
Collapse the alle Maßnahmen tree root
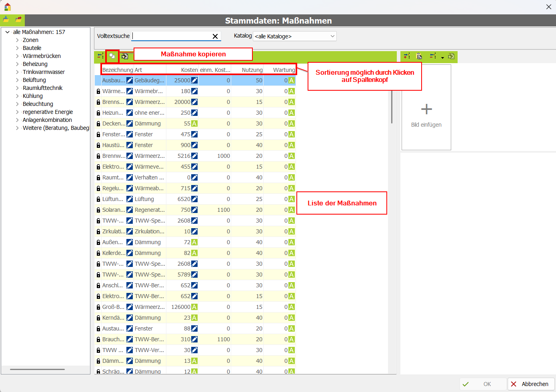7,32
